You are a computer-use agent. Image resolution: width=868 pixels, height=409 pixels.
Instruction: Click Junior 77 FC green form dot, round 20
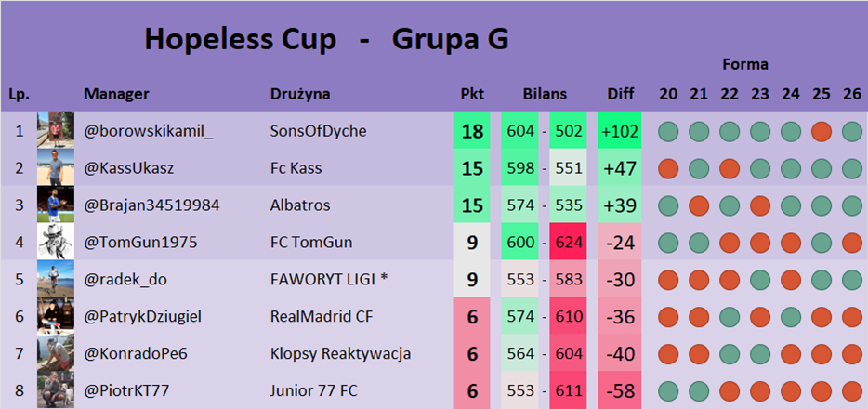coord(668,391)
